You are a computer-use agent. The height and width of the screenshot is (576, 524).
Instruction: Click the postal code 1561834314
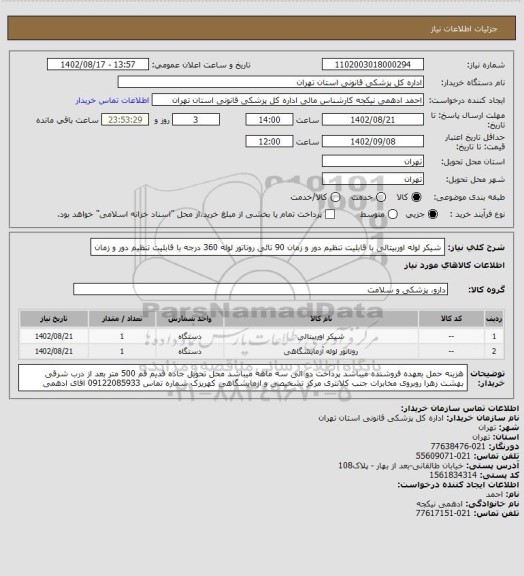click(x=453, y=475)
